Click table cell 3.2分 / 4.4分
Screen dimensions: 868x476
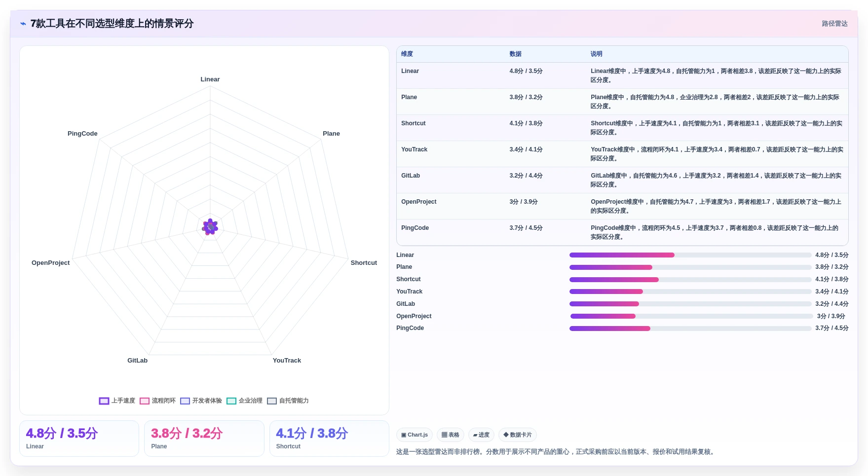coord(526,176)
